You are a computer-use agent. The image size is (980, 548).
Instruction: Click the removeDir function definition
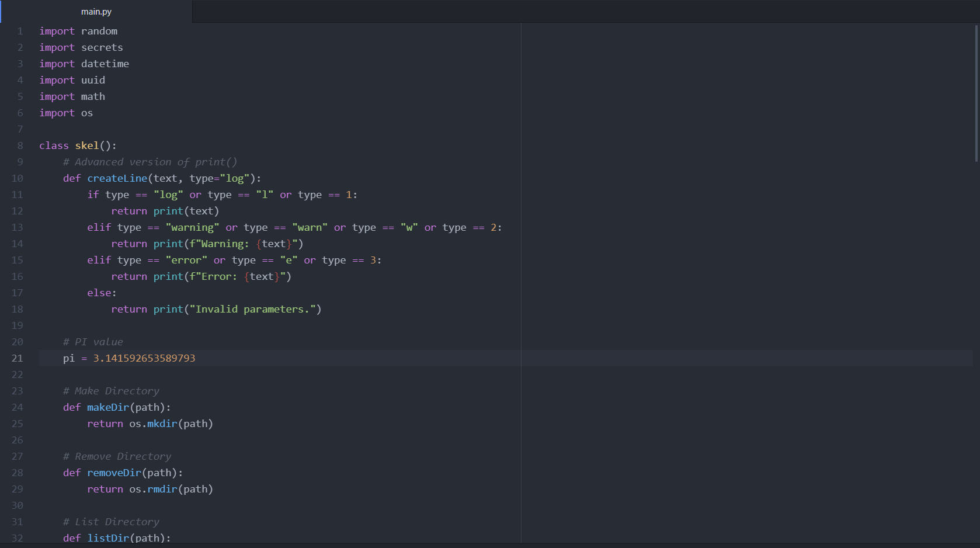[x=114, y=473]
